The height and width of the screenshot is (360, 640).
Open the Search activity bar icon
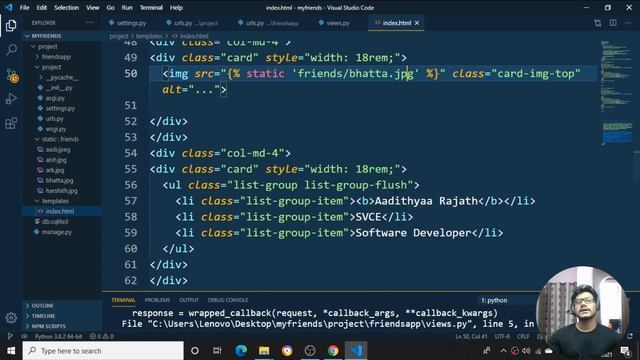[x=11, y=50]
